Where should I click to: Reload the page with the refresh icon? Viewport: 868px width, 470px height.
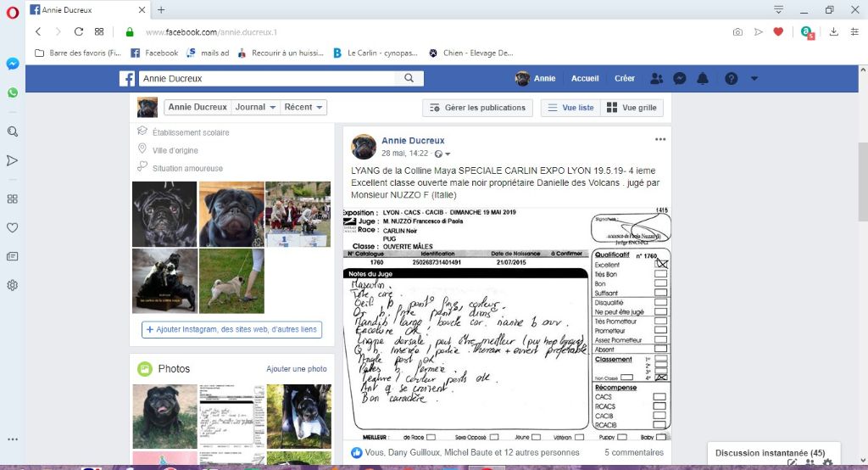(x=79, y=31)
